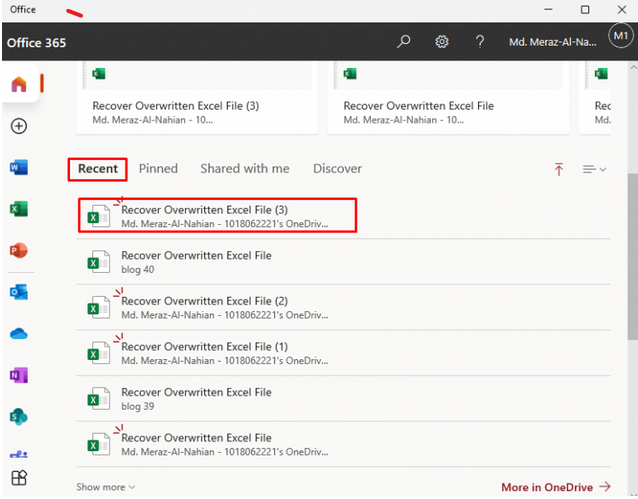Image resolution: width=638 pixels, height=499 pixels.
Task: Click the scrollbar up arrow
Action: tap(633, 66)
